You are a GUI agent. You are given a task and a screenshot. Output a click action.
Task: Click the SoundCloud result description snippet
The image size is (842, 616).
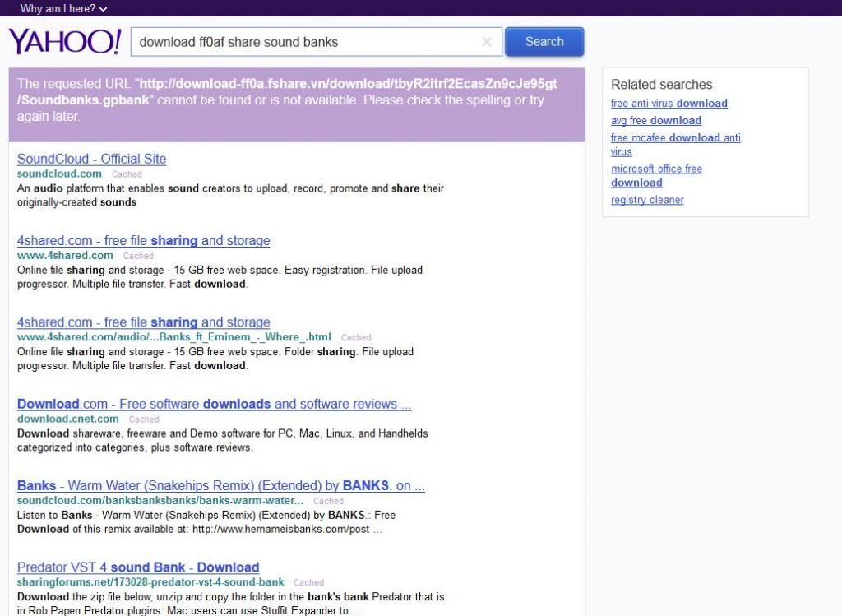click(230, 196)
